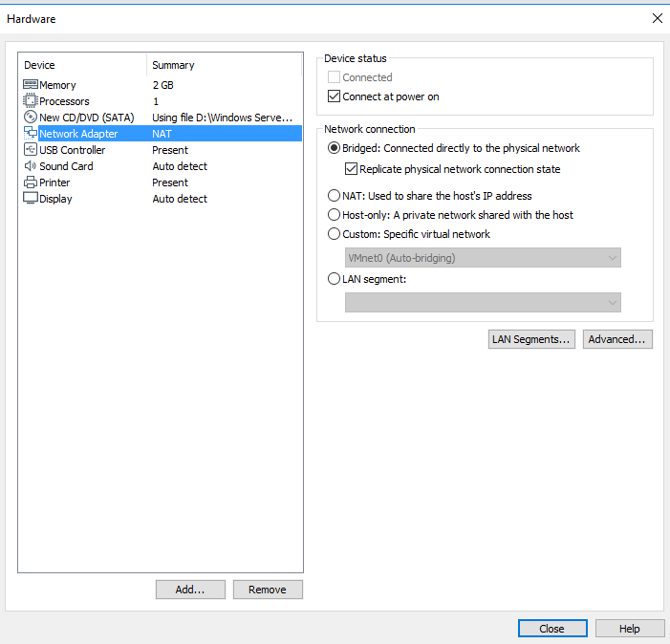This screenshot has width=670, height=644.
Task: Select the Sound Card row
Action: pyautogui.click(x=162, y=166)
